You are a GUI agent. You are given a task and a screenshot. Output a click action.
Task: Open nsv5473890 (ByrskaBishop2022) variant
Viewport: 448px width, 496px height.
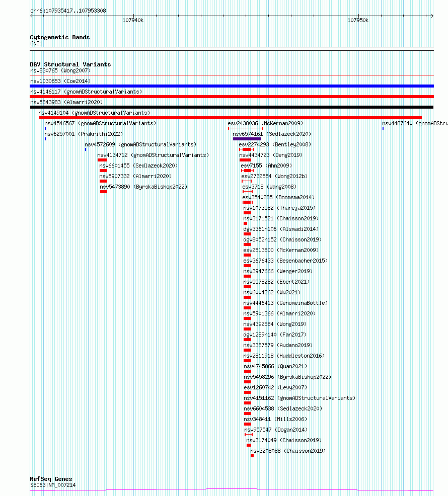[x=143, y=187]
